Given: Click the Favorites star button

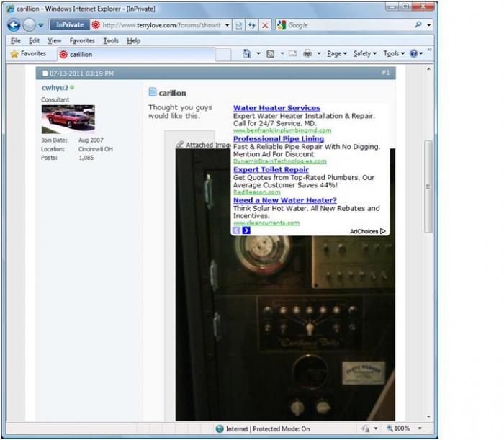Looking at the screenshot, I should click(x=28, y=54).
